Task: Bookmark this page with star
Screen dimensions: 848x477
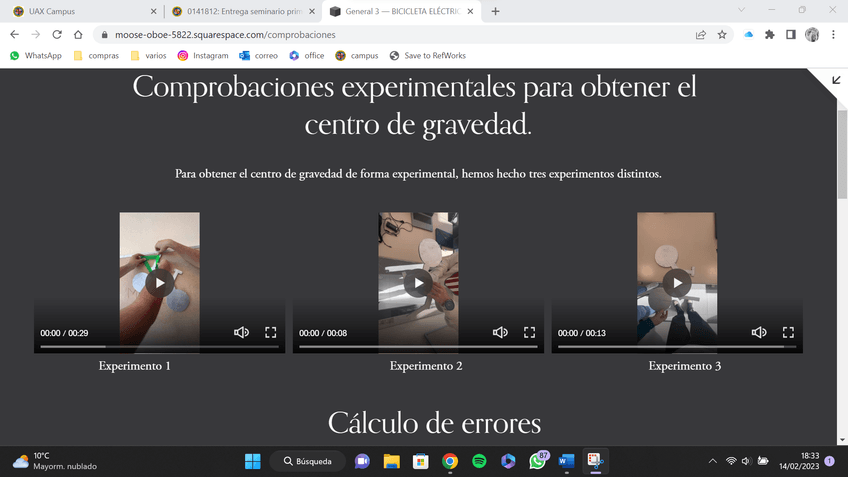Action: coord(722,35)
